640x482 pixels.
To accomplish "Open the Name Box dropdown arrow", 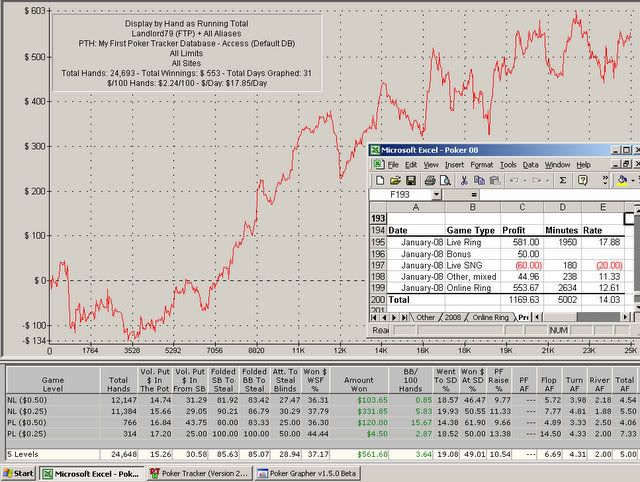I will [436, 195].
